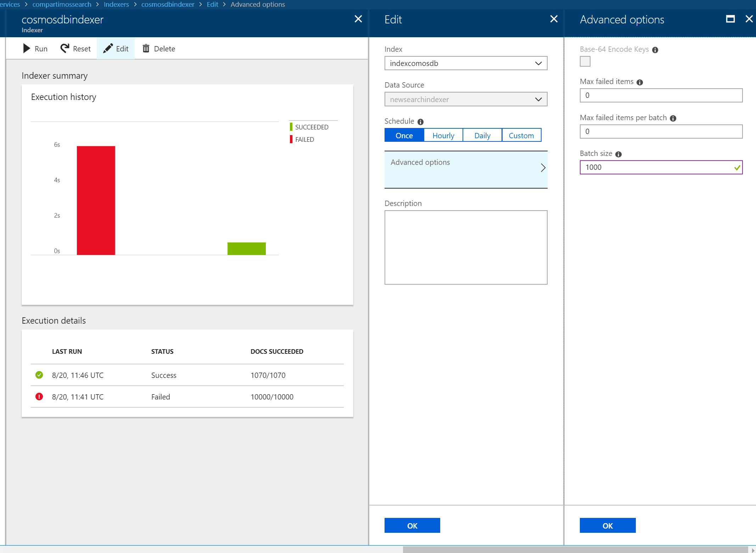This screenshot has height=553, width=756.
Task: Select the Once schedule option
Action: (404, 135)
